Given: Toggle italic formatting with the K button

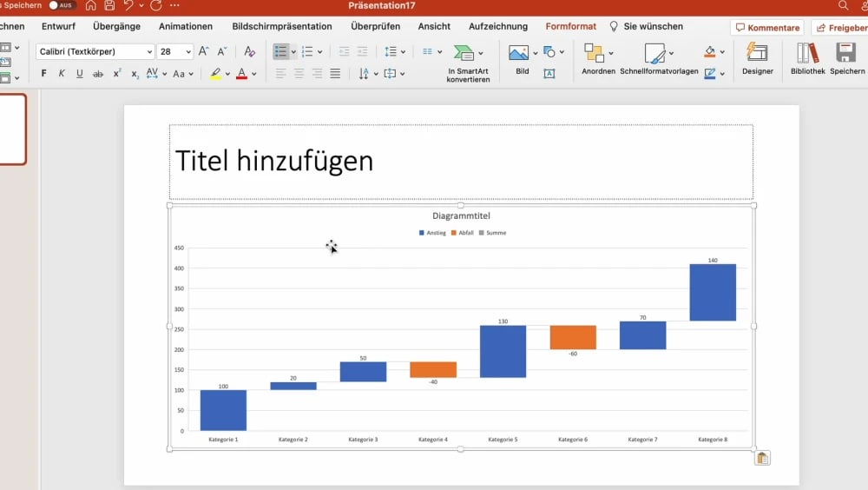Looking at the screenshot, I should click(x=62, y=74).
